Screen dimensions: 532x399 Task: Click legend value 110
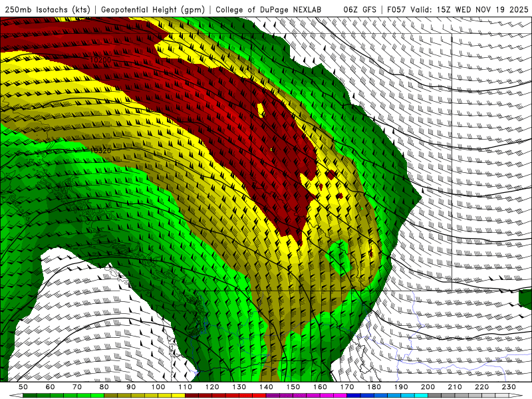(x=186, y=387)
